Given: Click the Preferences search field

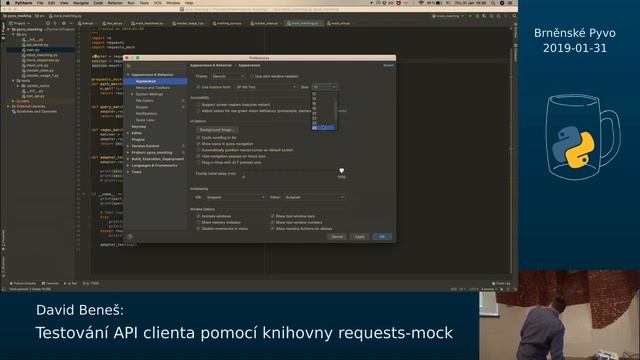Looking at the screenshot, I should [x=156, y=66].
